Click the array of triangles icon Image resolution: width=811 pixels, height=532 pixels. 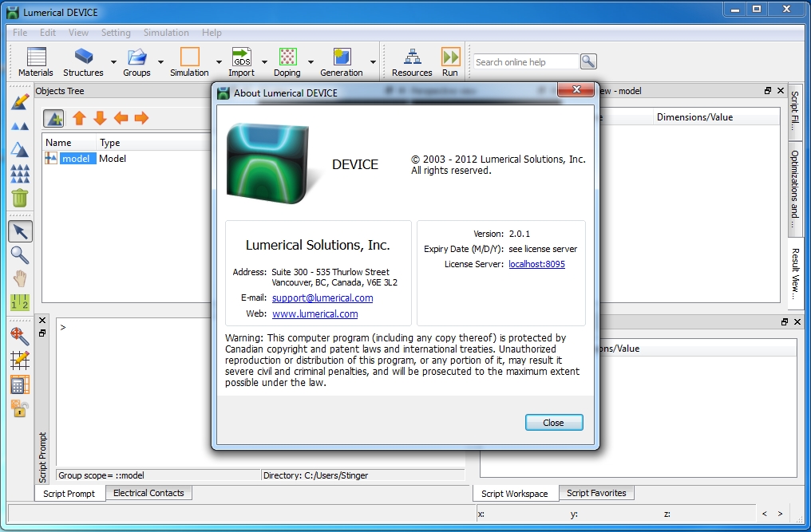[20, 174]
